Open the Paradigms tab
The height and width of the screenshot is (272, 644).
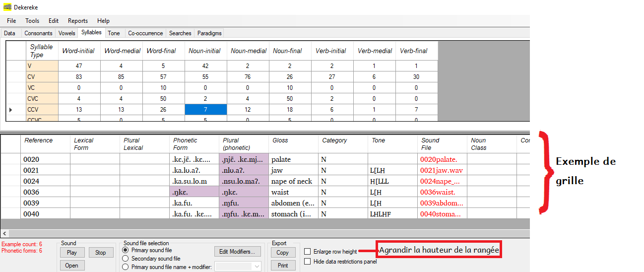[x=209, y=33]
